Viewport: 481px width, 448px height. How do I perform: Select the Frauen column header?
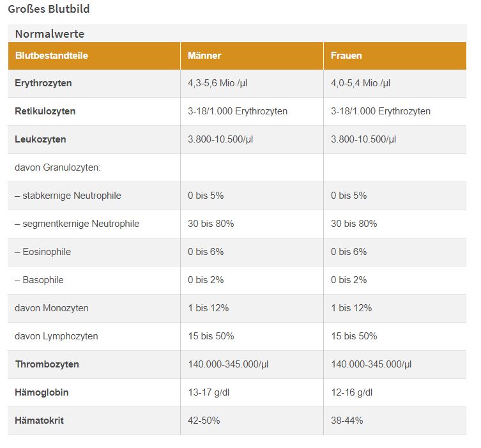346,56
